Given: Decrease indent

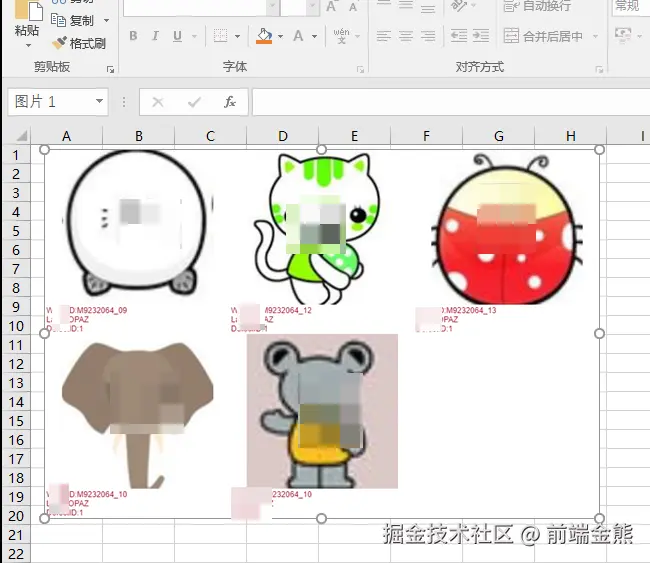Looking at the screenshot, I should [x=459, y=36].
